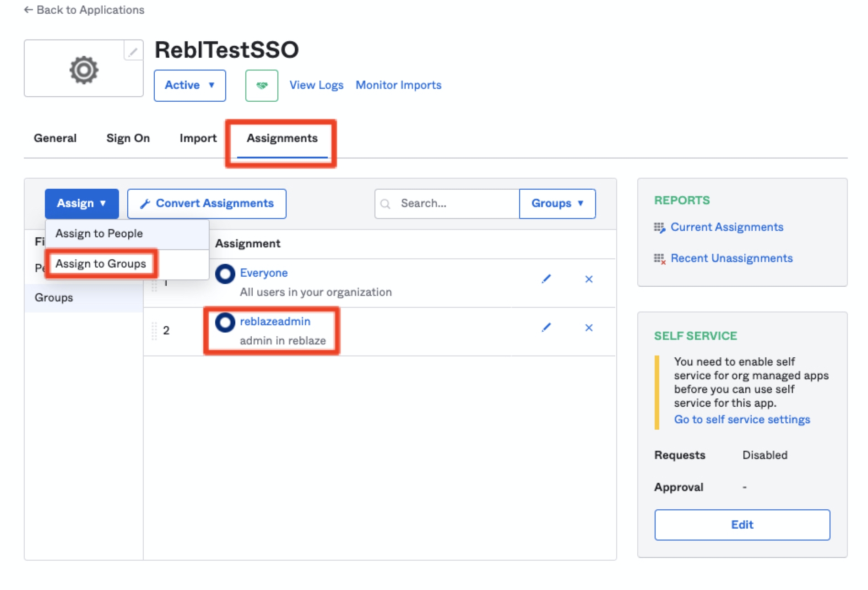Screen dimensions: 868x590
Task: Remove the reblazeadmin group assignment
Action: 589,328
